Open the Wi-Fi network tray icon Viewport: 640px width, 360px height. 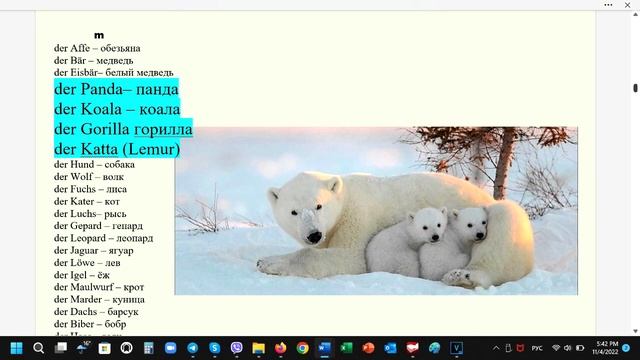pos(556,348)
